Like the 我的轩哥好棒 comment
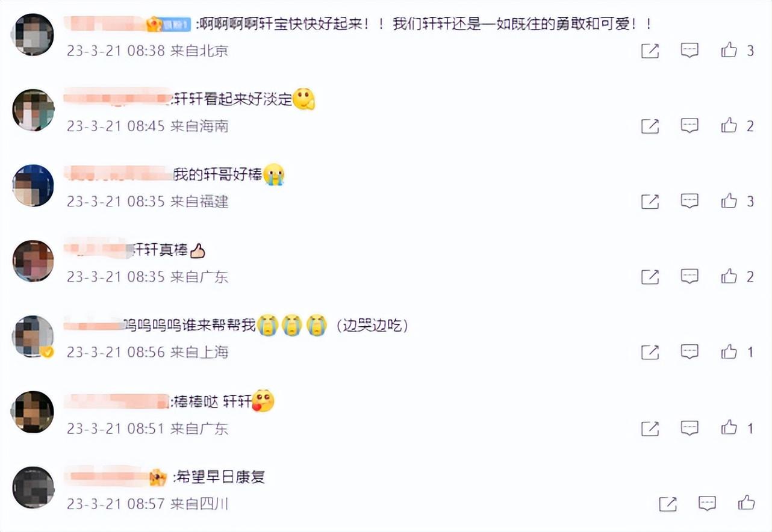The image size is (772, 532). [x=729, y=201]
